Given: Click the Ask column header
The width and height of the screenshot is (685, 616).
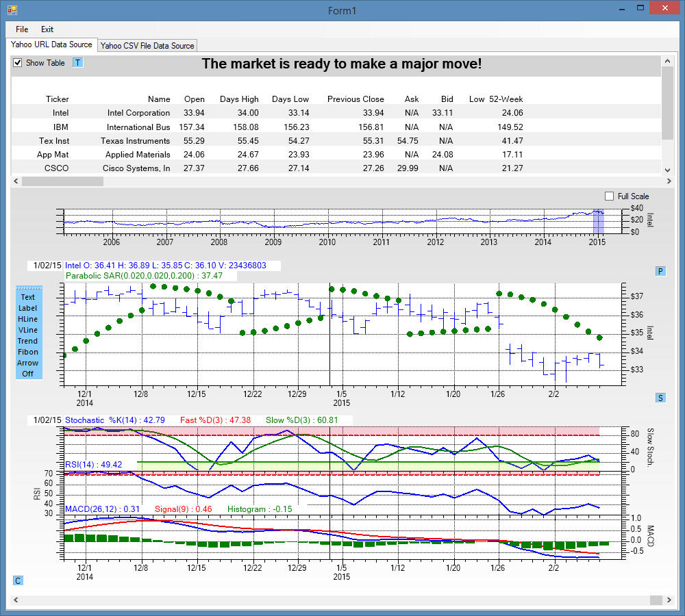Looking at the screenshot, I should (412, 99).
